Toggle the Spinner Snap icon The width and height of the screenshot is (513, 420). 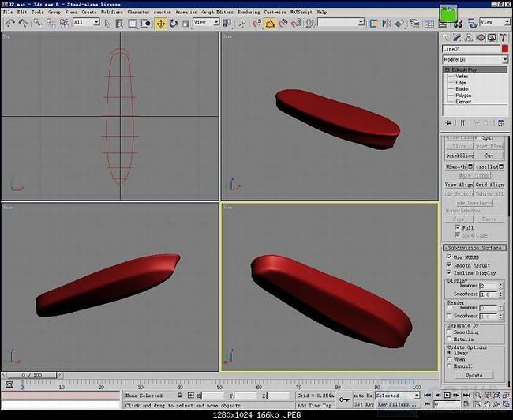coord(296,23)
